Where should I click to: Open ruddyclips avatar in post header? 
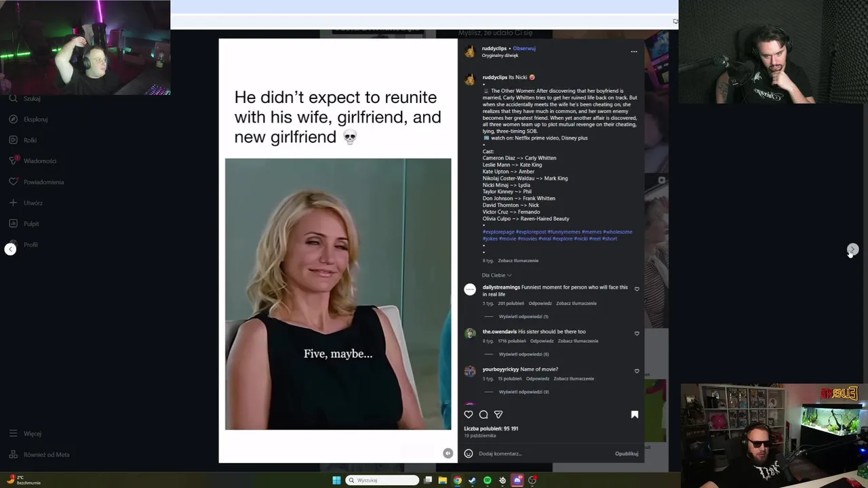pos(469,52)
